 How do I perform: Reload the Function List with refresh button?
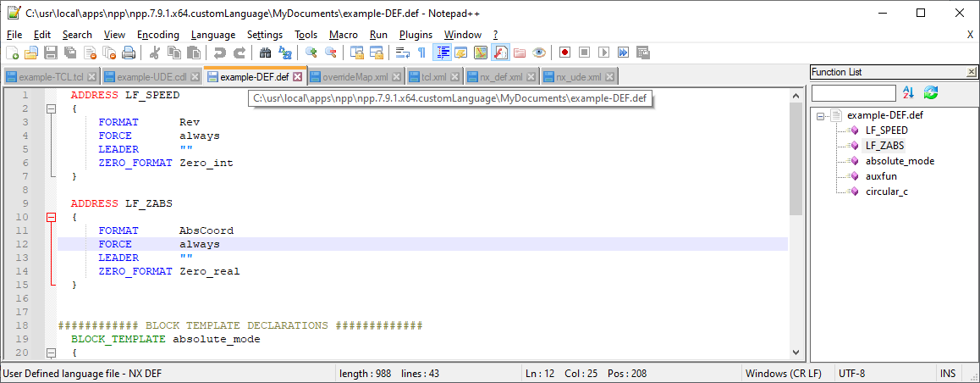coord(931,92)
